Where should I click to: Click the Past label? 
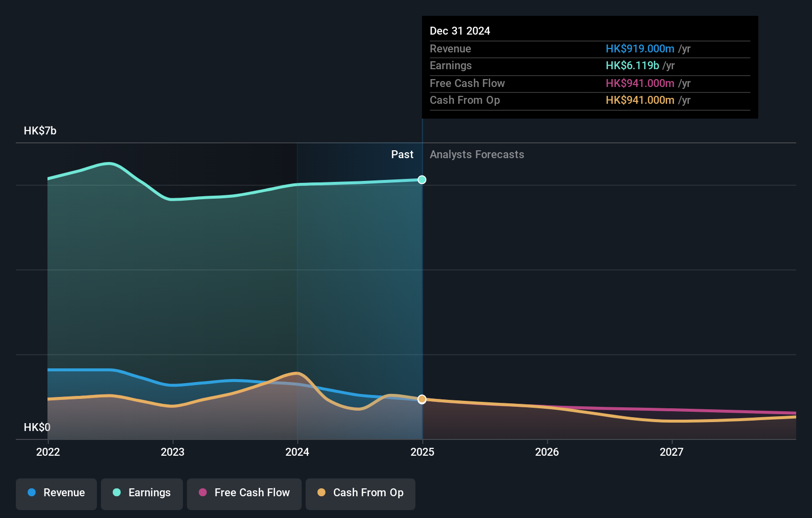(402, 154)
